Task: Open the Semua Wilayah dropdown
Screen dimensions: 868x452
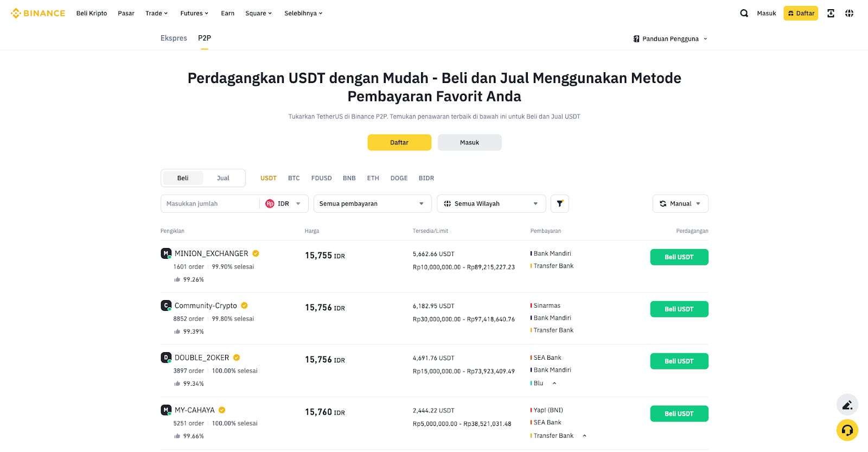Action: (x=491, y=203)
